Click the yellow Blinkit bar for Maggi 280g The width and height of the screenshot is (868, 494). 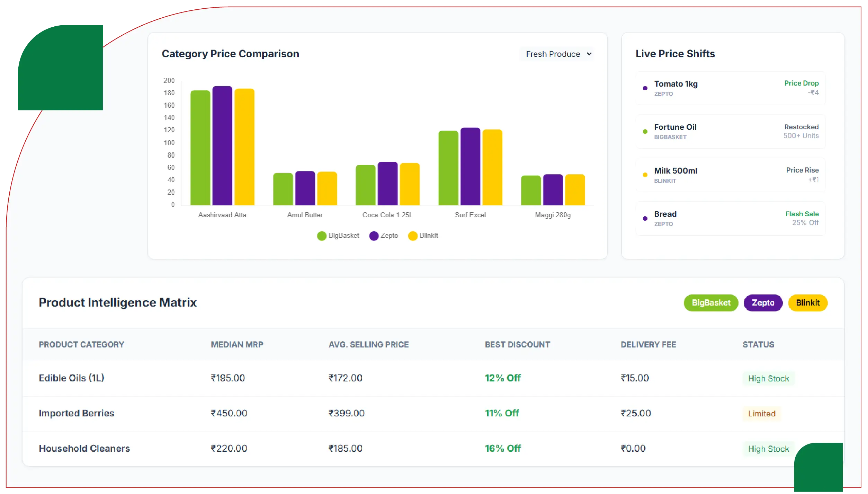[x=575, y=190]
